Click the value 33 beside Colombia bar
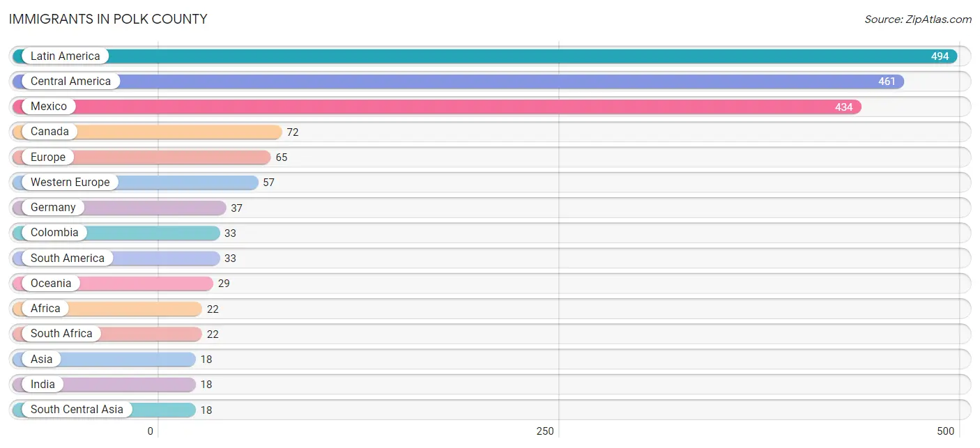The image size is (980, 448). point(230,233)
